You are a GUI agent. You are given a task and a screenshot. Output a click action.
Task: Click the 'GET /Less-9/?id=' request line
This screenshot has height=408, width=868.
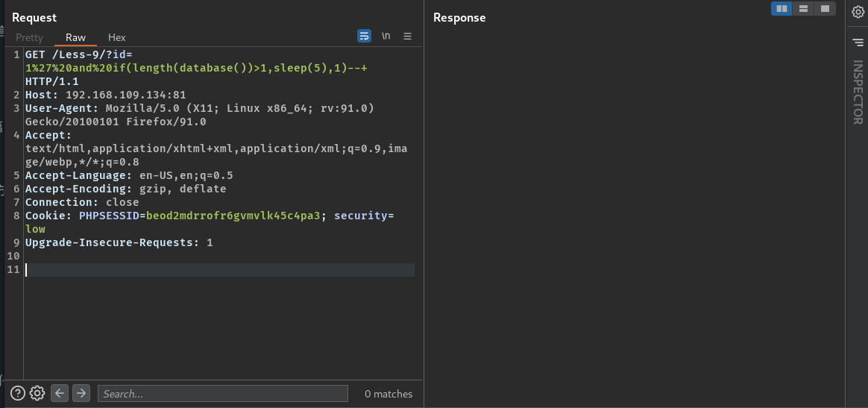79,54
